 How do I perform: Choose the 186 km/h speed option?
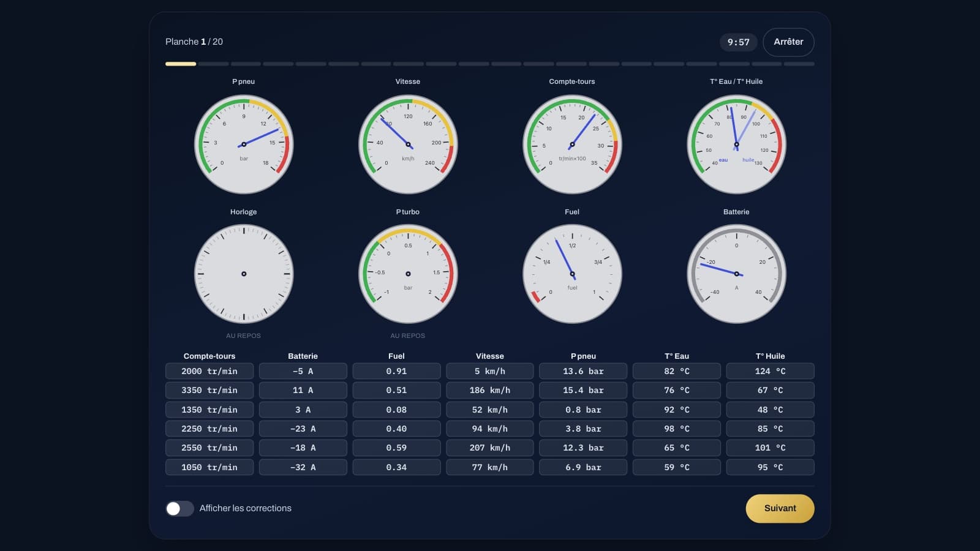pos(490,390)
